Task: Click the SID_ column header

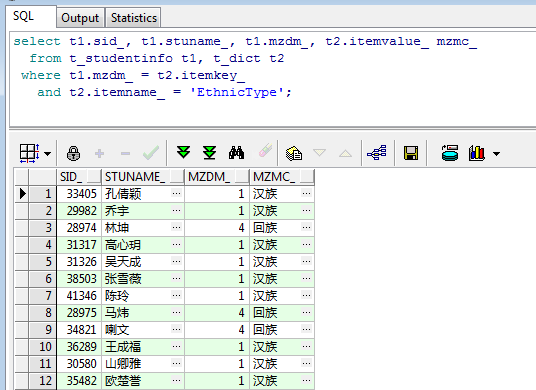Action: point(79,177)
